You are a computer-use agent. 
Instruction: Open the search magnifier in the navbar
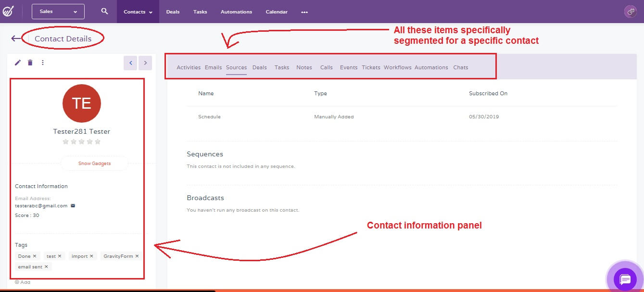[103, 11]
